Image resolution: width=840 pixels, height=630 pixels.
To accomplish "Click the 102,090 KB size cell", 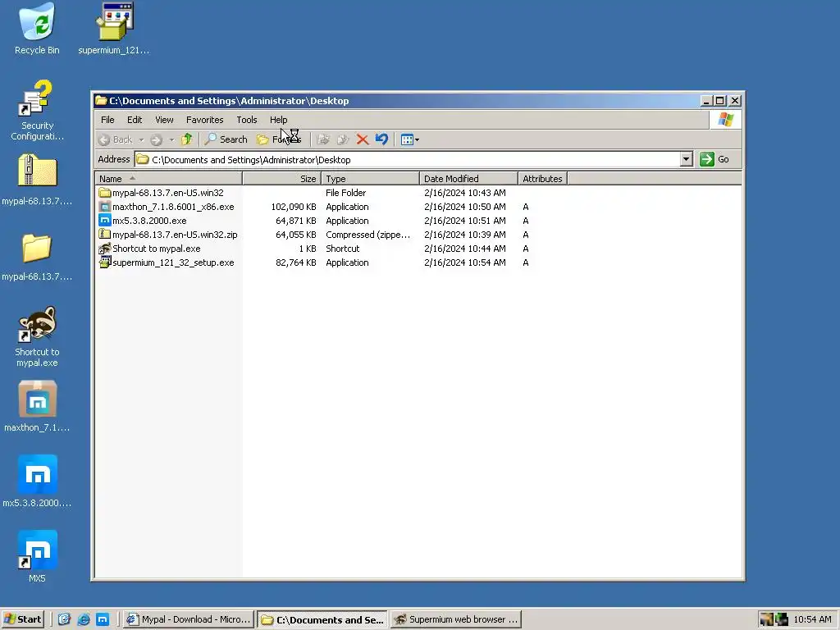I will tap(294, 207).
